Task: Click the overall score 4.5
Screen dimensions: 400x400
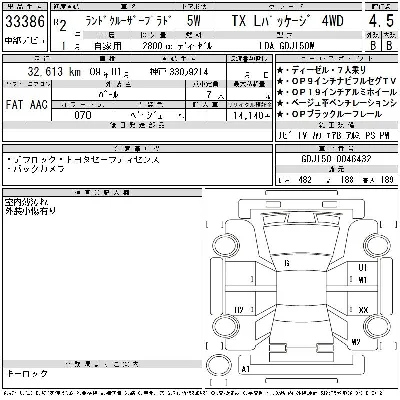Action: pos(381,21)
